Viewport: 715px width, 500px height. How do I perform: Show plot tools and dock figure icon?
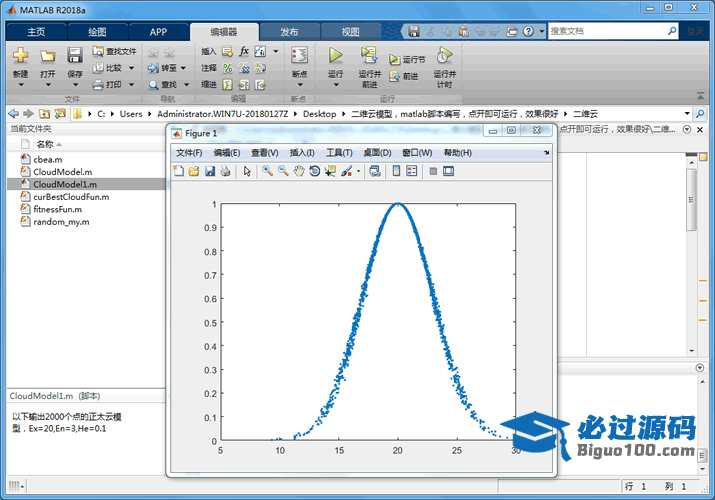coord(449,171)
